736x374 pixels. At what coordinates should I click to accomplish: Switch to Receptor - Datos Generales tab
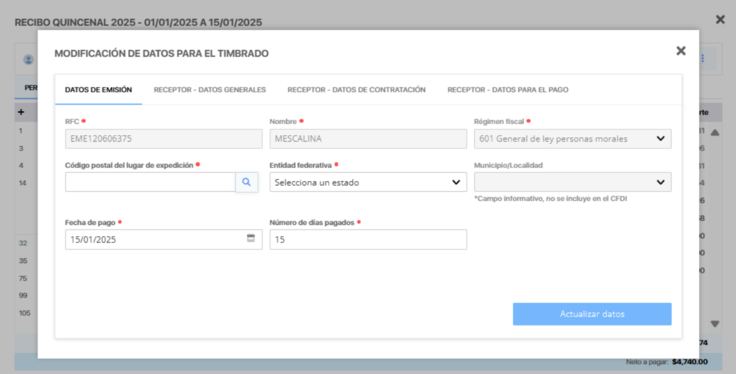coord(210,90)
